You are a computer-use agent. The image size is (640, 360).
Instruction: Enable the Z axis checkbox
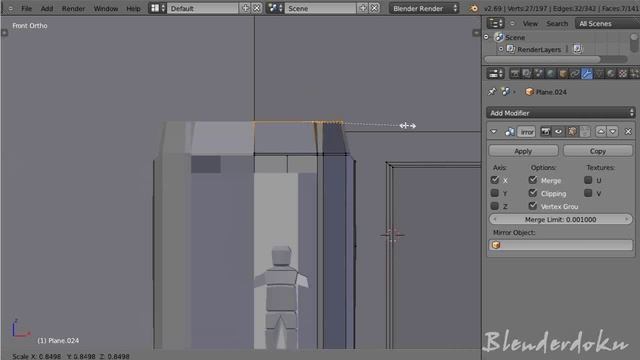[x=495, y=206]
